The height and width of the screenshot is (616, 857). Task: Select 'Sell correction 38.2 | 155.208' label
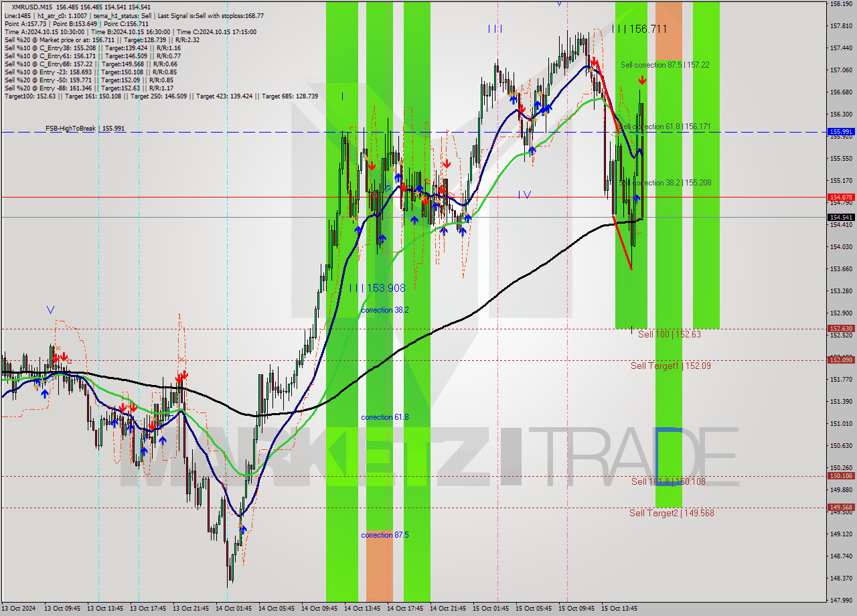point(665,183)
